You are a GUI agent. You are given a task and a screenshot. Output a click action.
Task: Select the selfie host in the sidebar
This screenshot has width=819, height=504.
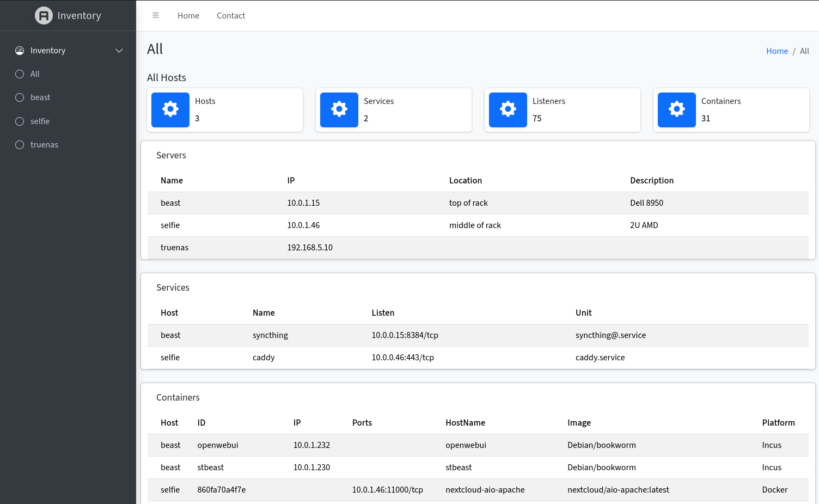coord(20,121)
